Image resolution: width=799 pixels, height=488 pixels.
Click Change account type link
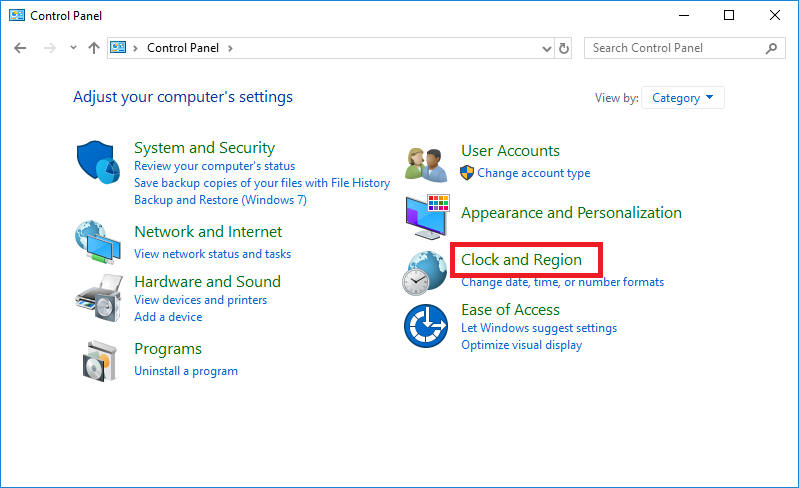tap(533, 173)
